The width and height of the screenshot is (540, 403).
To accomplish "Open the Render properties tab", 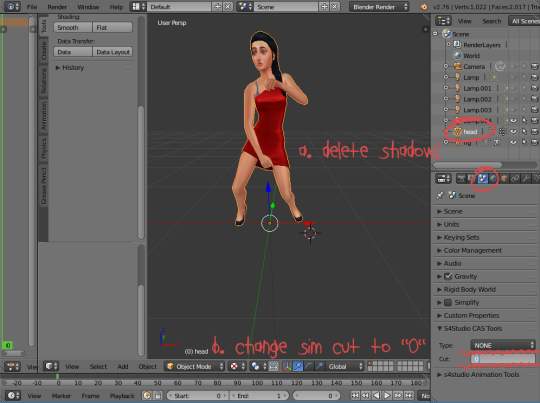I will 461,178.
